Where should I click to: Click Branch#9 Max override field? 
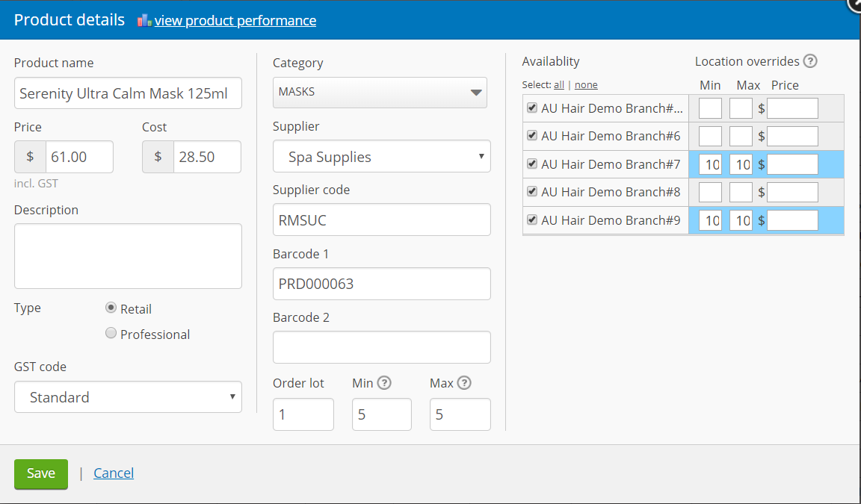pos(741,220)
